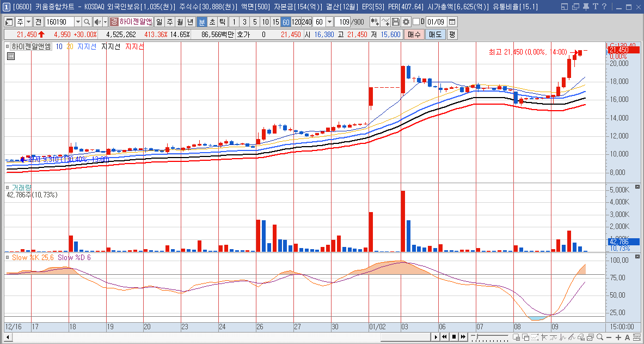This screenshot has width=644, height=344.
Task: Select the 일 (daily) period toggle
Action: point(160,22)
